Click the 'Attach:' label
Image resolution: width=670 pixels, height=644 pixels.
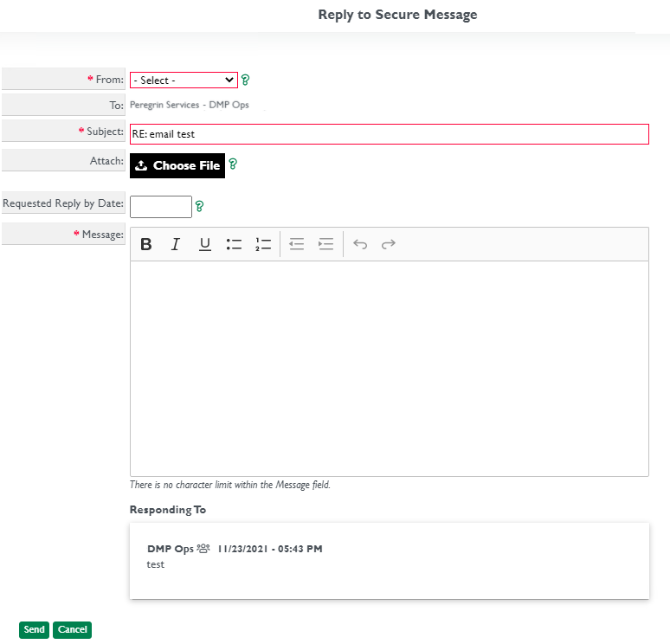click(106, 161)
